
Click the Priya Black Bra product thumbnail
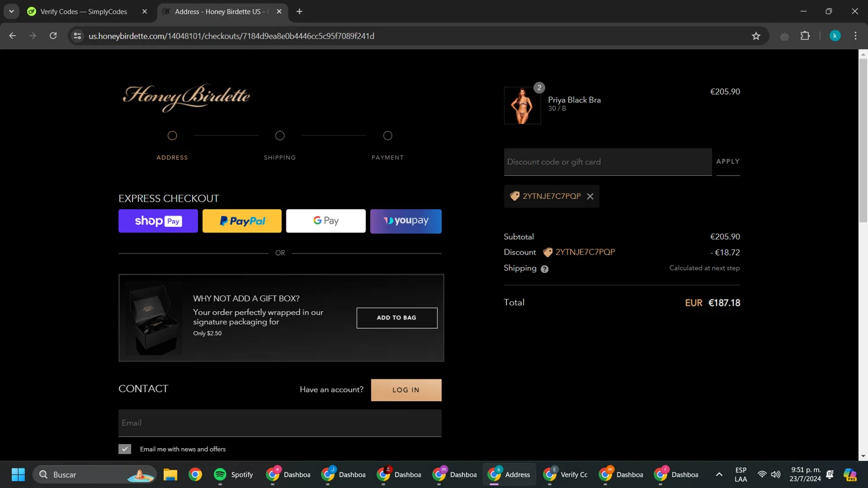click(x=523, y=106)
